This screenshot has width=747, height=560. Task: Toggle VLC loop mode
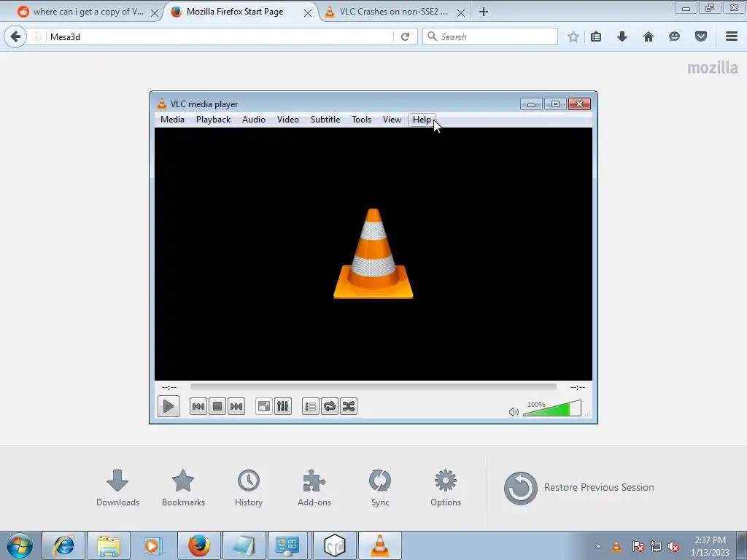pyautogui.click(x=330, y=406)
